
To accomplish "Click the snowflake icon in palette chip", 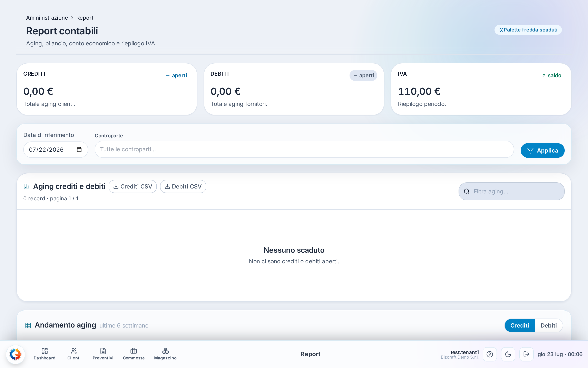I will coord(501,30).
